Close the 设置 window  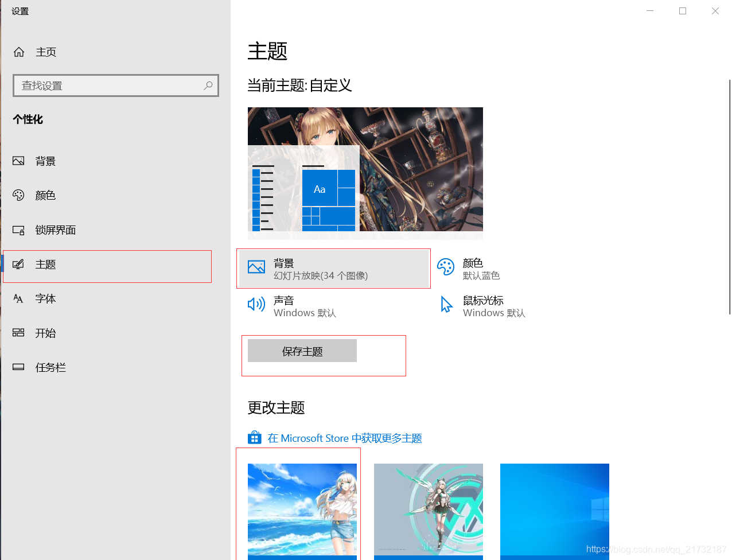[715, 11]
